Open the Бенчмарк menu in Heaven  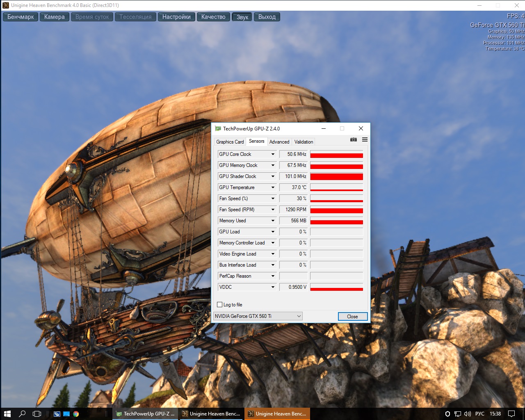(21, 17)
